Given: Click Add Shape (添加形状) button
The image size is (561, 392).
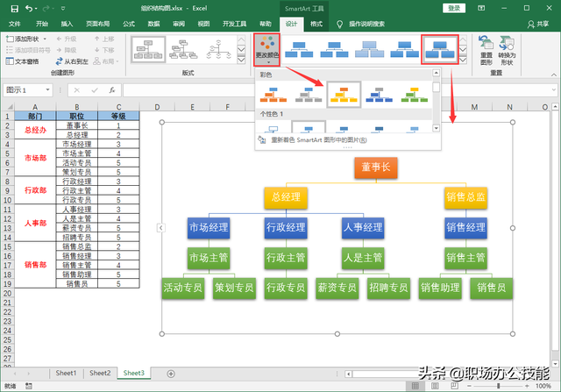Looking at the screenshot, I should coord(23,39).
